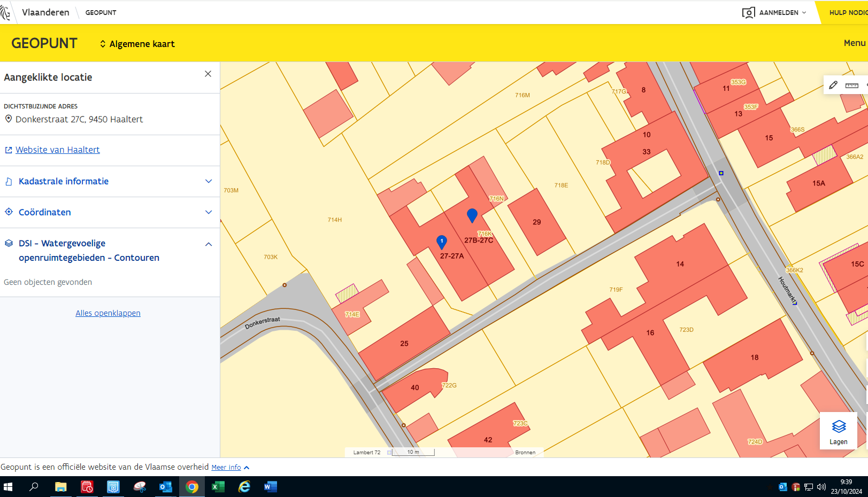Open the Meer info link
The image size is (868, 497).
[226, 467]
